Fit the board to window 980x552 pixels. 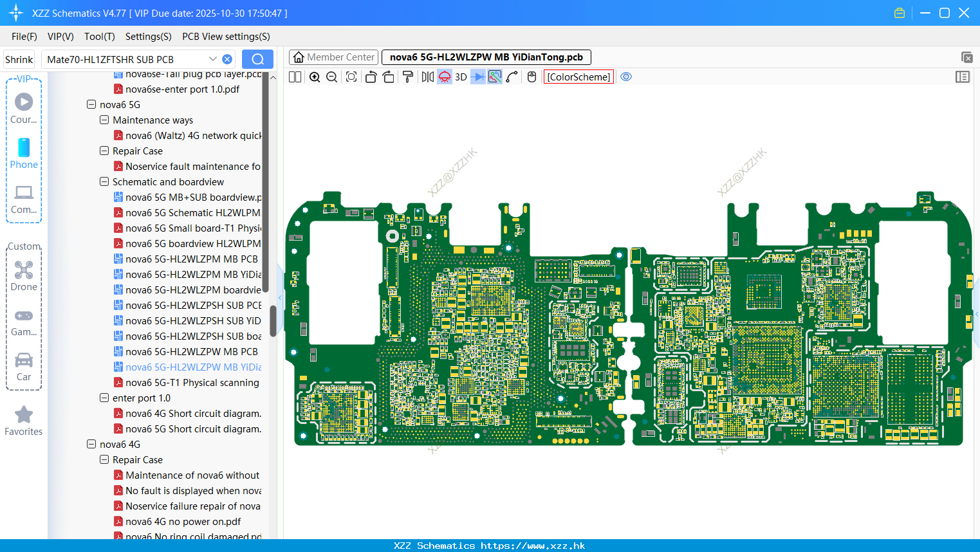point(351,77)
